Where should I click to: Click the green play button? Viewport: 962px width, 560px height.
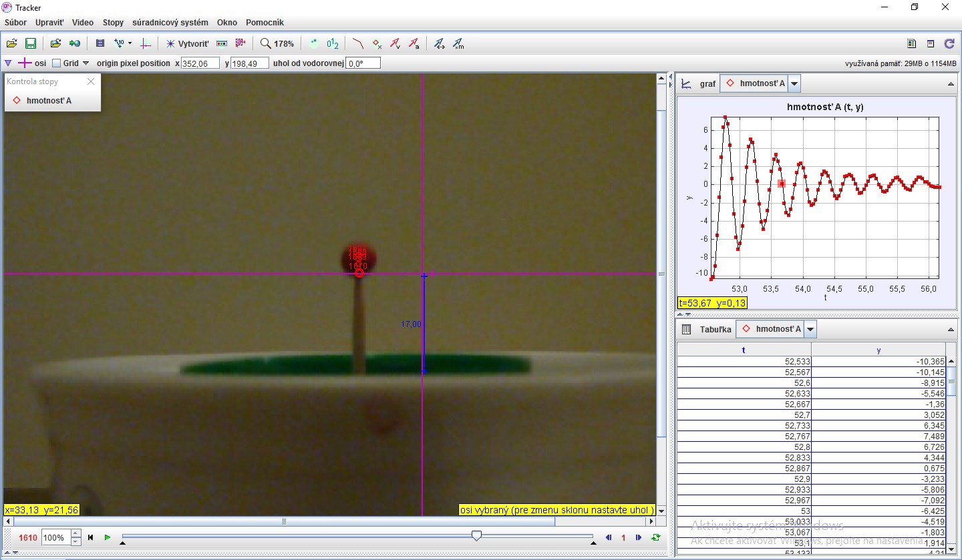tap(108, 537)
